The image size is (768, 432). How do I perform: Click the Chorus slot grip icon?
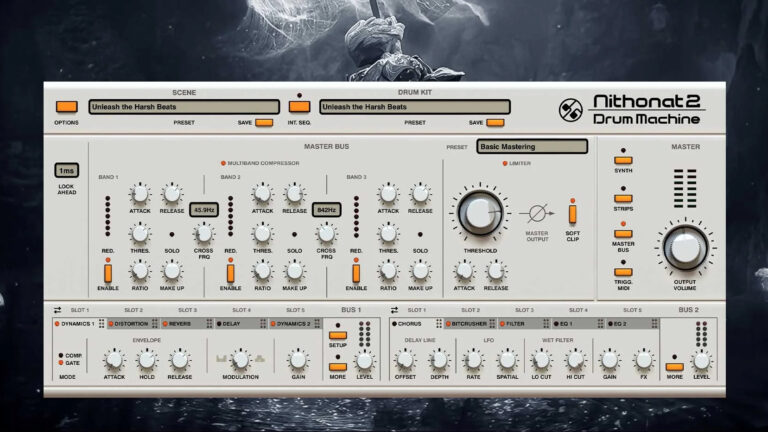tap(439, 324)
